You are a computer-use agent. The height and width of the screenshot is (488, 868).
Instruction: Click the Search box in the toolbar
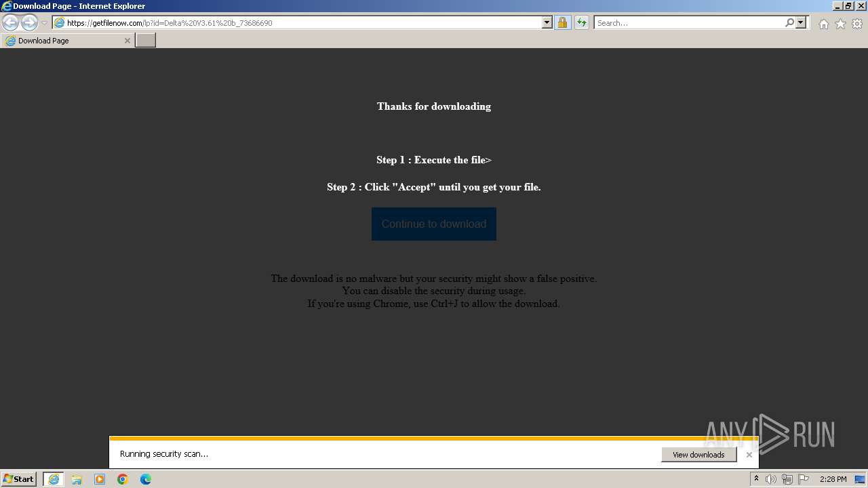coord(689,23)
